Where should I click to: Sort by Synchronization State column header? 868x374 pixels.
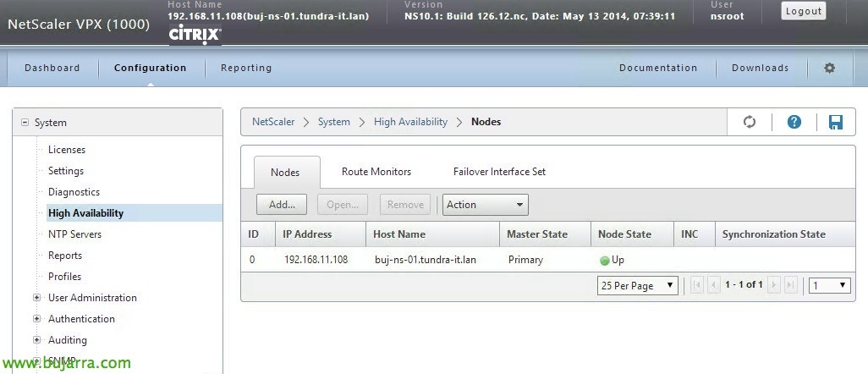tap(785, 234)
